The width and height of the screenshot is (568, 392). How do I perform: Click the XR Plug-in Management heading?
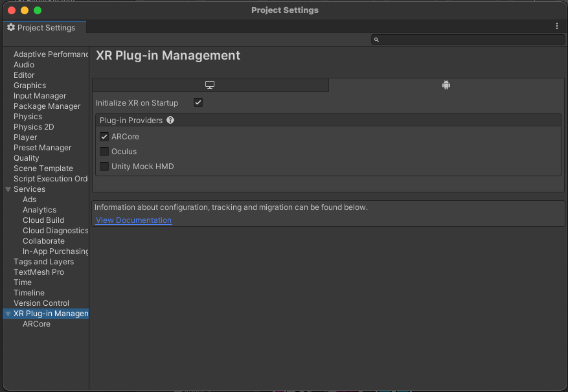coord(168,56)
